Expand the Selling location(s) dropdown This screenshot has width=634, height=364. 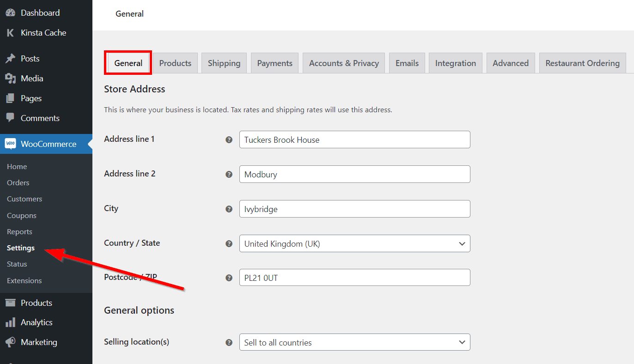(354, 342)
